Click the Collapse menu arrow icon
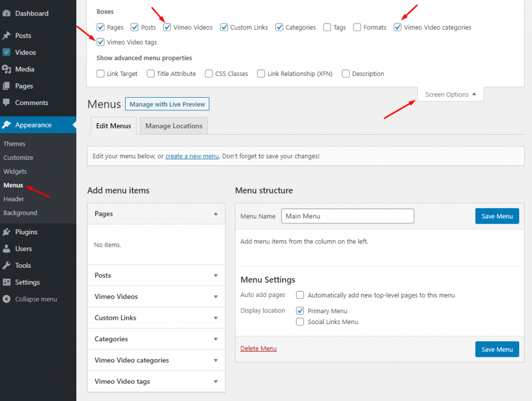This screenshot has width=532, height=401. click(6, 299)
